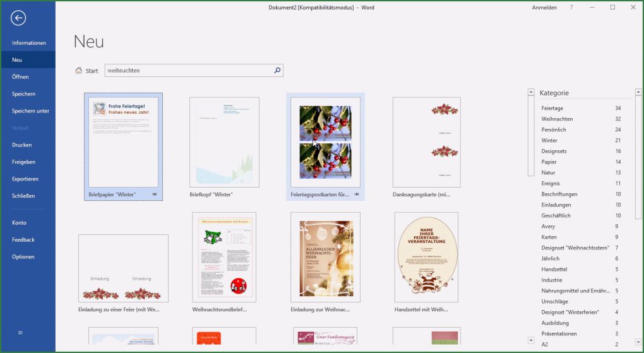644x353 pixels.
Task: Open Optionen settings
Action: [23, 257]
